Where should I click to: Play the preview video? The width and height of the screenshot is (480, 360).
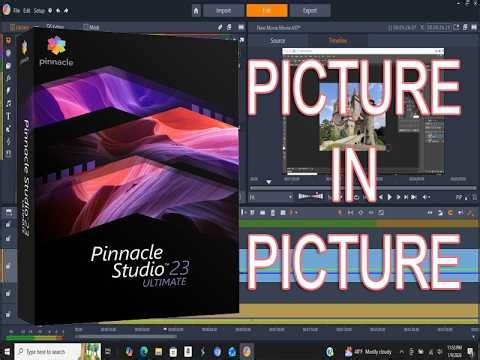(389, 197)
